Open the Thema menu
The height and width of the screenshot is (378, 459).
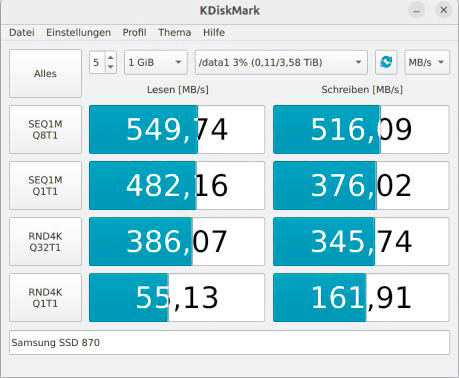(x=175, y=33)
